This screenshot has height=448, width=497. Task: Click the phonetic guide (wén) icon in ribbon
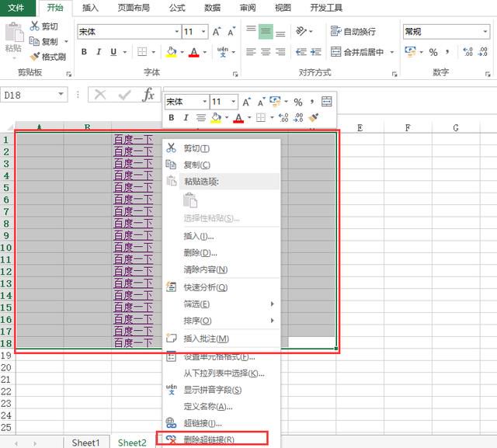pyautogui.click(x=223, y=52)
